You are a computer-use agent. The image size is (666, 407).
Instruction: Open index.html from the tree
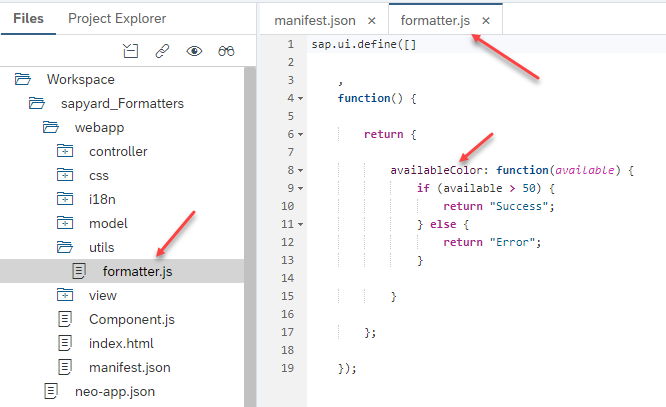tap(121, 343)
